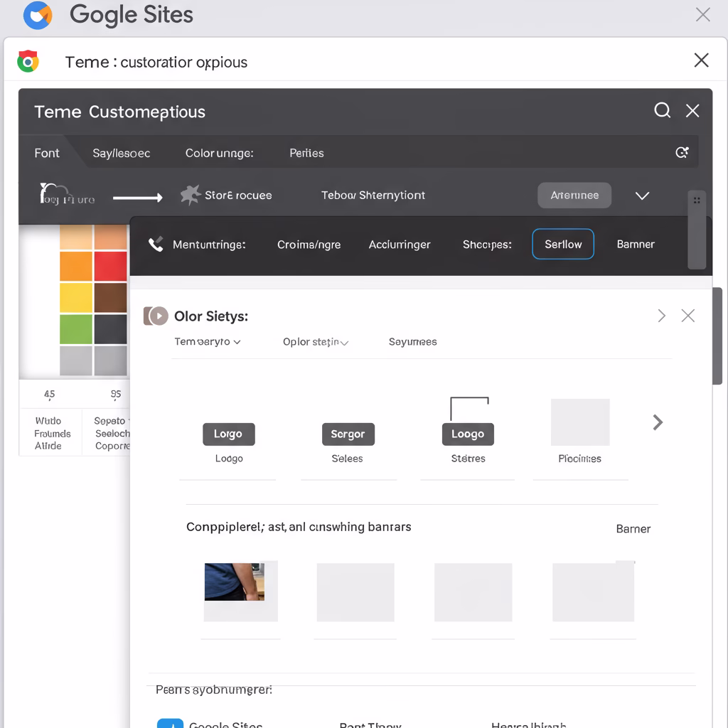Select the Croima/ngre menu item

[x=309, y=245]
